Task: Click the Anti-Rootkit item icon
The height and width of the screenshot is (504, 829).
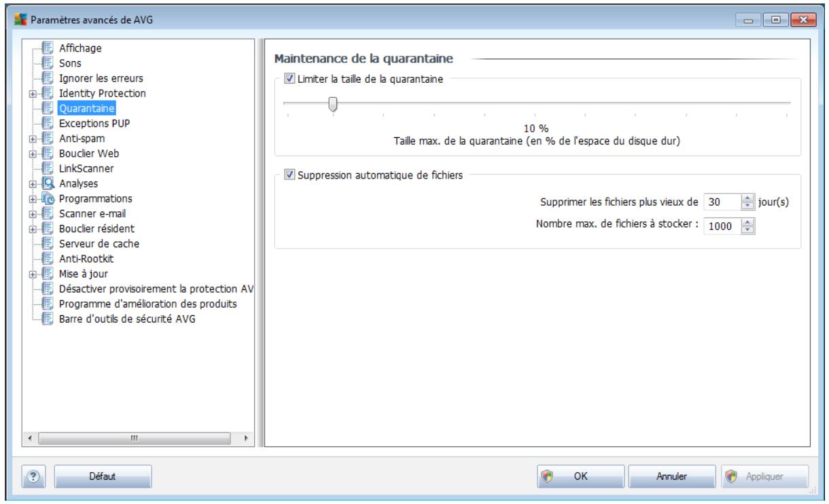Action: (x=47, y=259)
